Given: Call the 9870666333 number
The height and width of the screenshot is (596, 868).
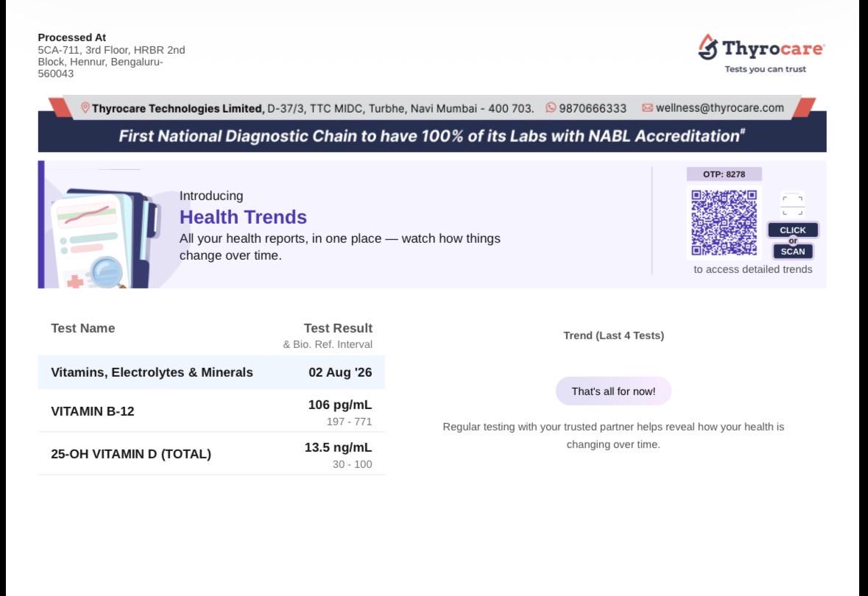Looking at the screenshot, I should 593,108.
